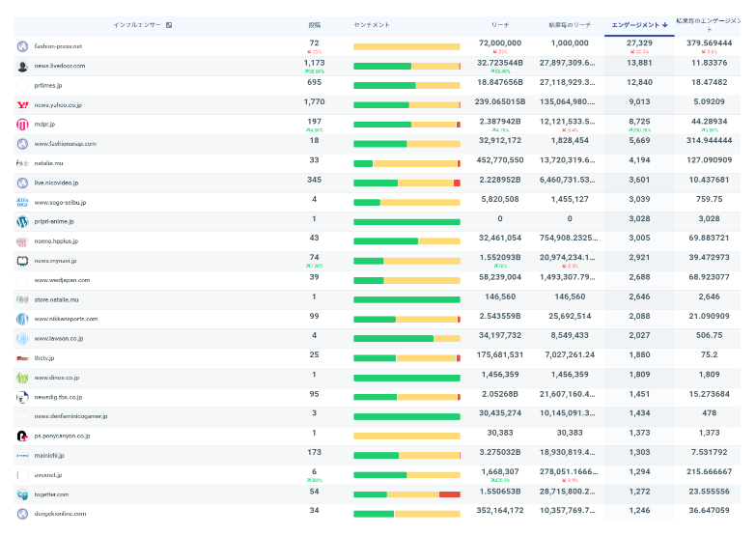Screen dimensions: 756x536
Task: Click the Yahoo logo for news.yahoo.co.jp
Action: point(22,104)
